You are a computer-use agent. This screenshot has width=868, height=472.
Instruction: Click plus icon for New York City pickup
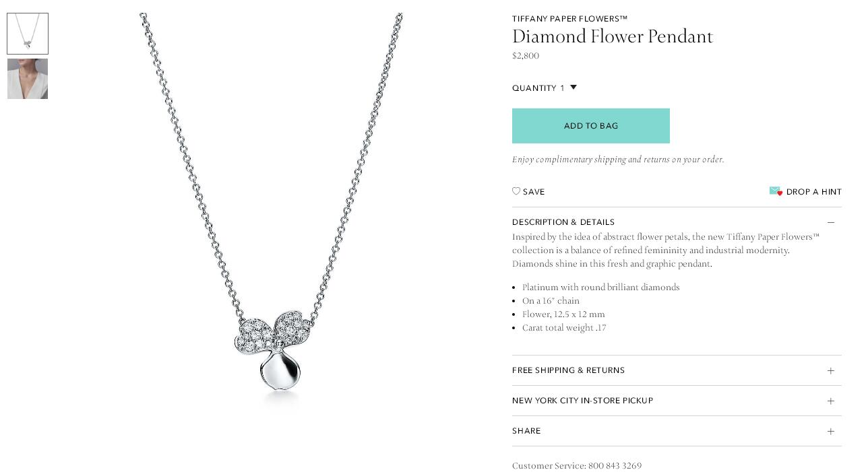pyautogui.click(x=831, y=401)
